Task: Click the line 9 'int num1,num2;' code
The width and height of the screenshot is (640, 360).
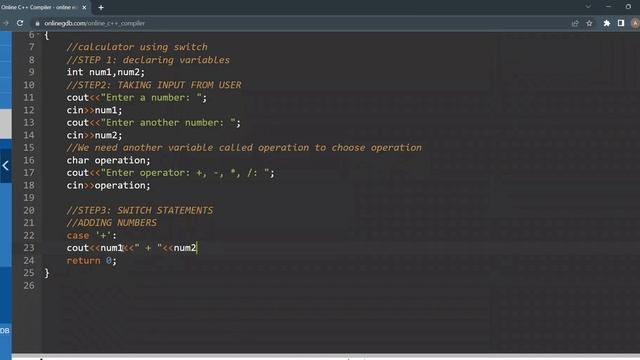Action: 106,72
